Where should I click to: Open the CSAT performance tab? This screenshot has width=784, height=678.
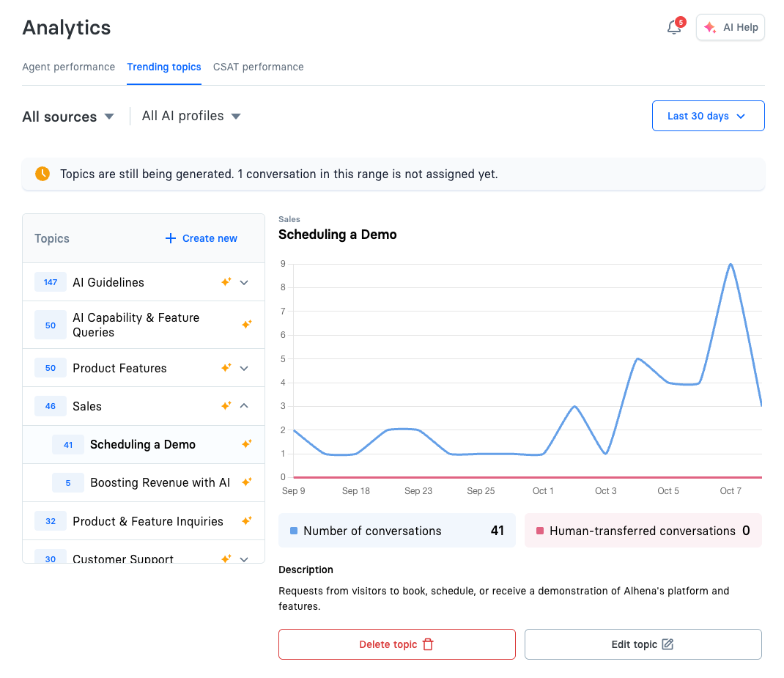point(258,67)
